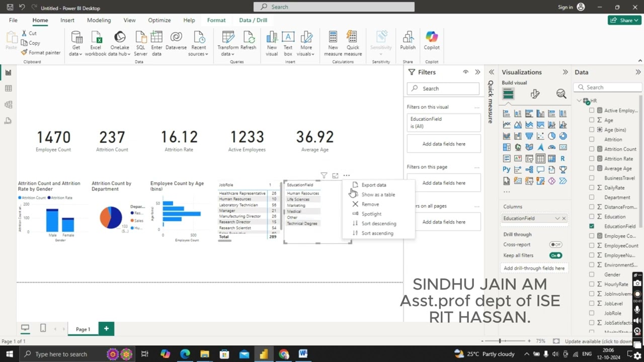Choose the Table visualization icon
644x362 pixels.
[540, 158]
